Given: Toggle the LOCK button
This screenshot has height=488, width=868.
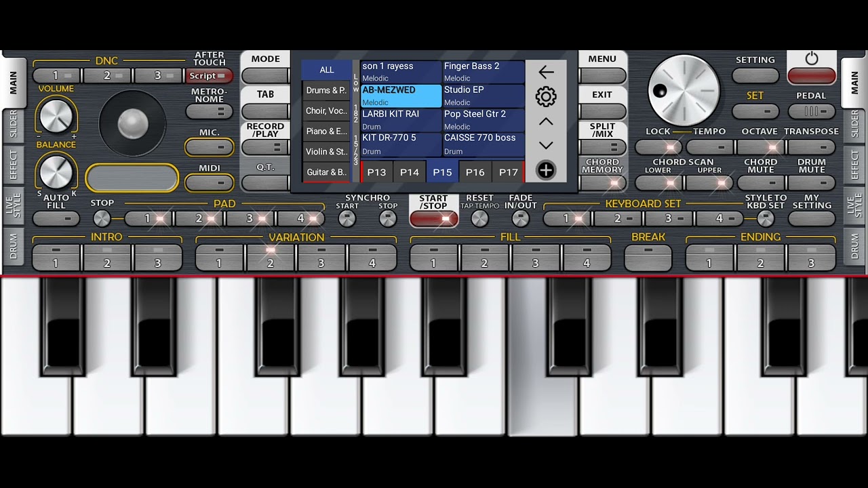Looking at the screenshot, I should click(658, 147).
